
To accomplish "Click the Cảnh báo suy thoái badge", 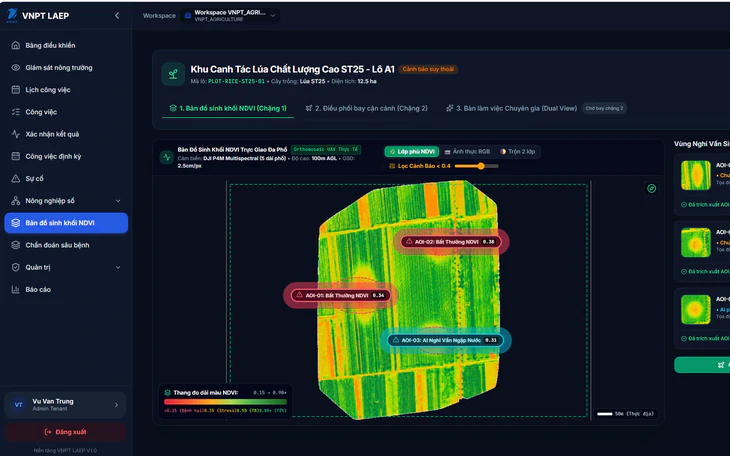I will [x=428, y=69].
